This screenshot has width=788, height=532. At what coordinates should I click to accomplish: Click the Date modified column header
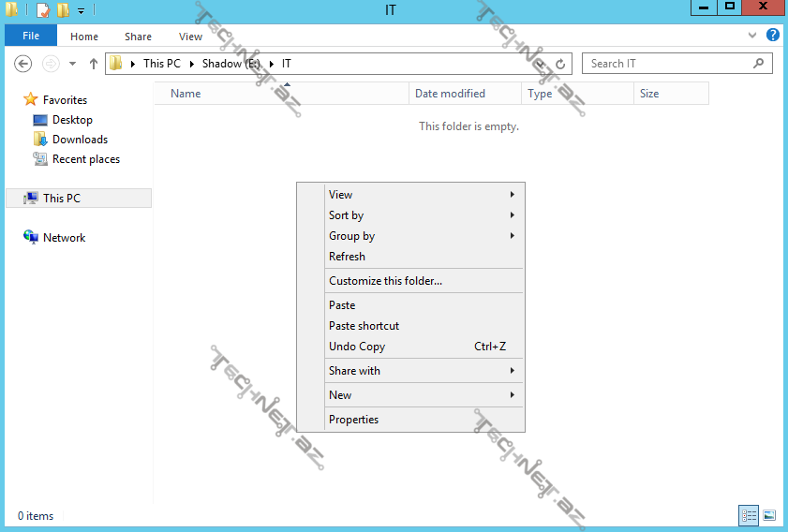pos(451,94)
